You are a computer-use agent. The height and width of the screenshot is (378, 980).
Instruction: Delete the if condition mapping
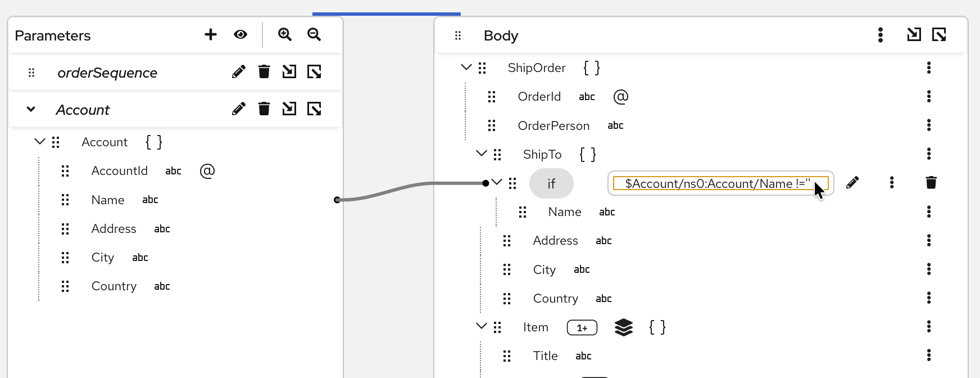click(931, 183)
